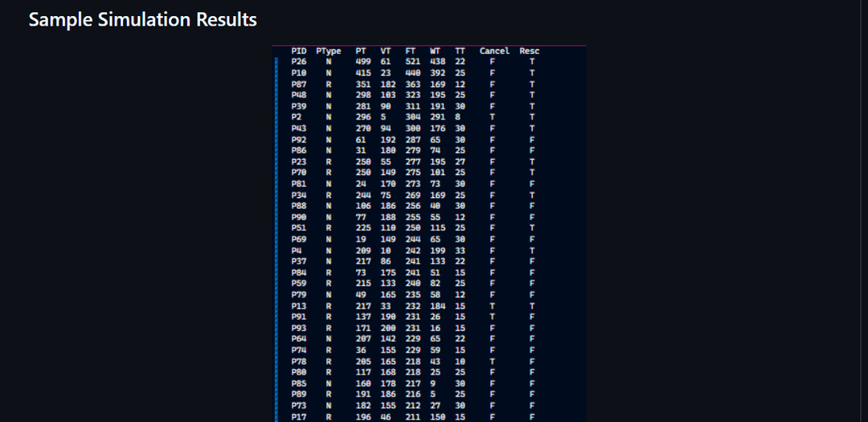868x422 pixels.
Task: Click patient ID "P17"
Action: [299, 416]
